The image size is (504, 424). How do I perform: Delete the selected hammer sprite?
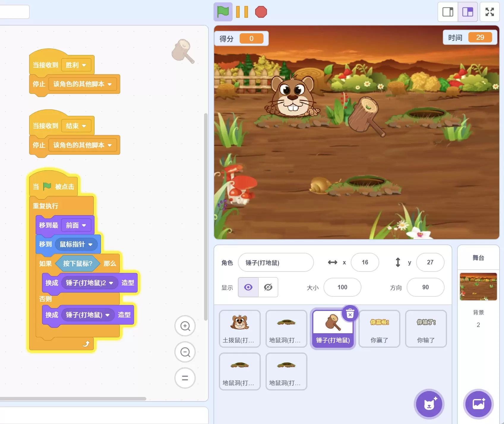click(x=350, y=313)
